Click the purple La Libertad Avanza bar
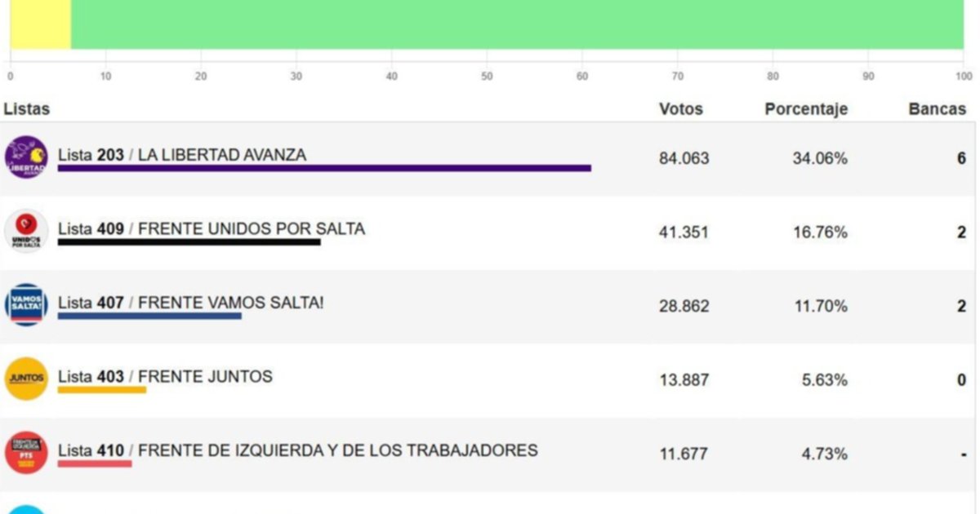The width and height of the screenshot is (980, 514). (323, 168)
